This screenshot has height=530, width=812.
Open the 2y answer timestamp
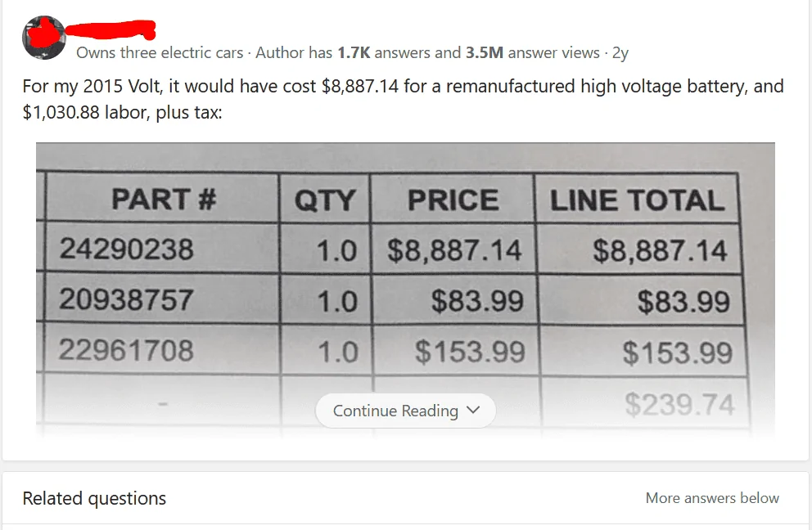click(x=620, y=53)
